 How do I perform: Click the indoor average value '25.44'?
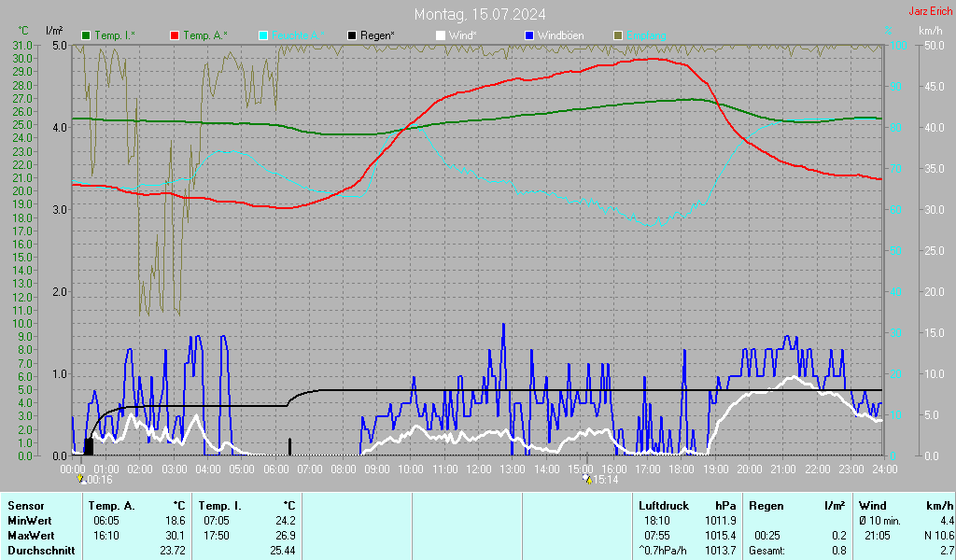[283, 551]
